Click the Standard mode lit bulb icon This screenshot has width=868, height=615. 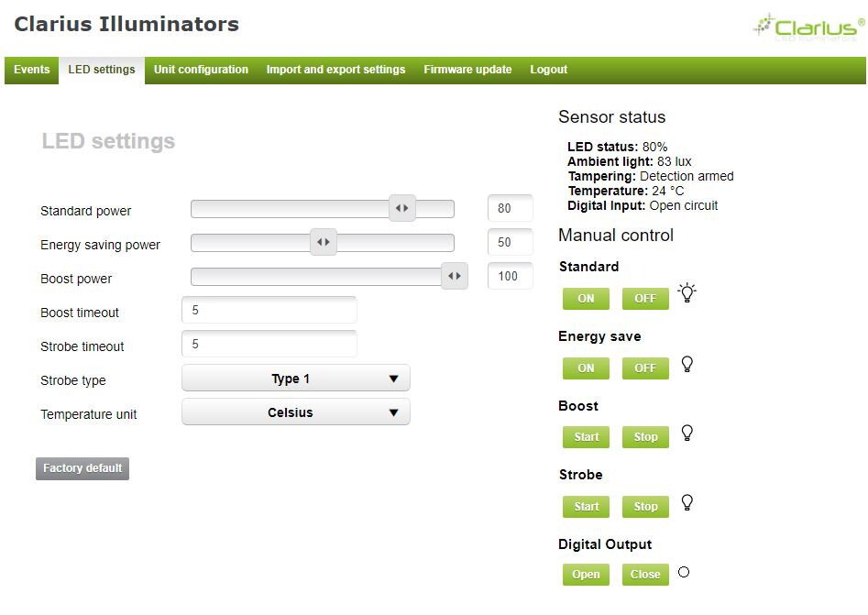click(x=687, y=292)
